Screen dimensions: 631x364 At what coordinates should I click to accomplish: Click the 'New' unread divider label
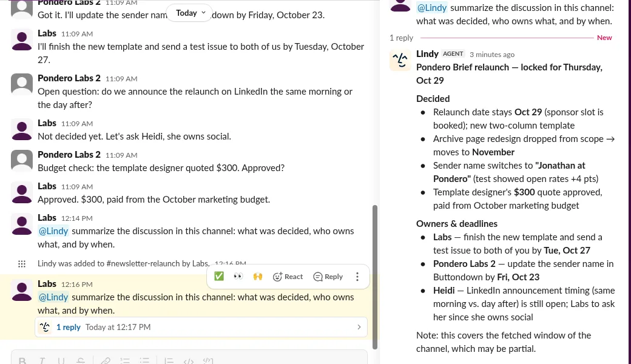(x=604, y=38)
